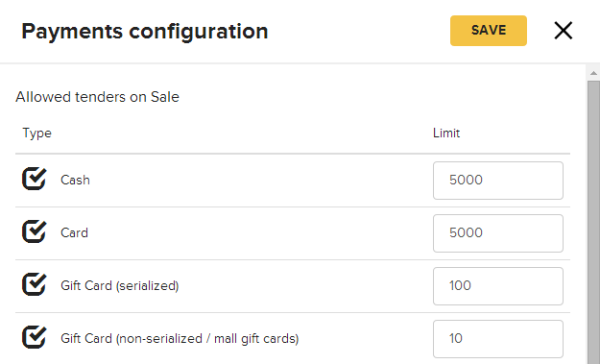The image size is (600, 364).
Task: Disable the Gift Card (serialized) checkbox
Action: click(x=34, y=284)
